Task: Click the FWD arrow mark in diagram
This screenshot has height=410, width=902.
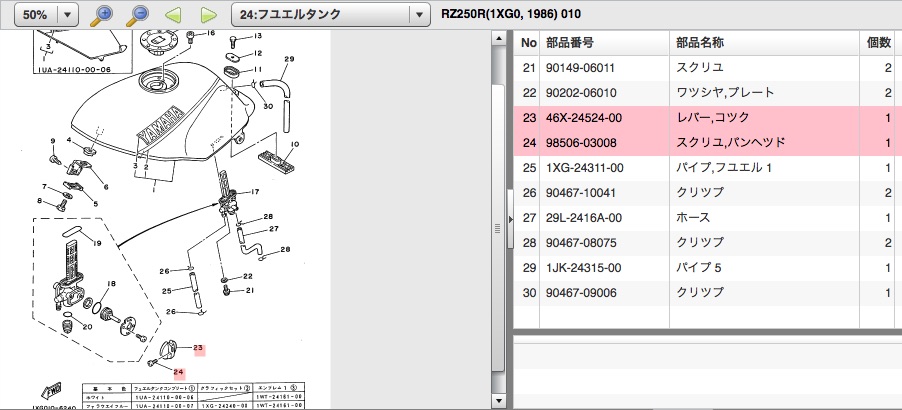Action: click(51, 390)
